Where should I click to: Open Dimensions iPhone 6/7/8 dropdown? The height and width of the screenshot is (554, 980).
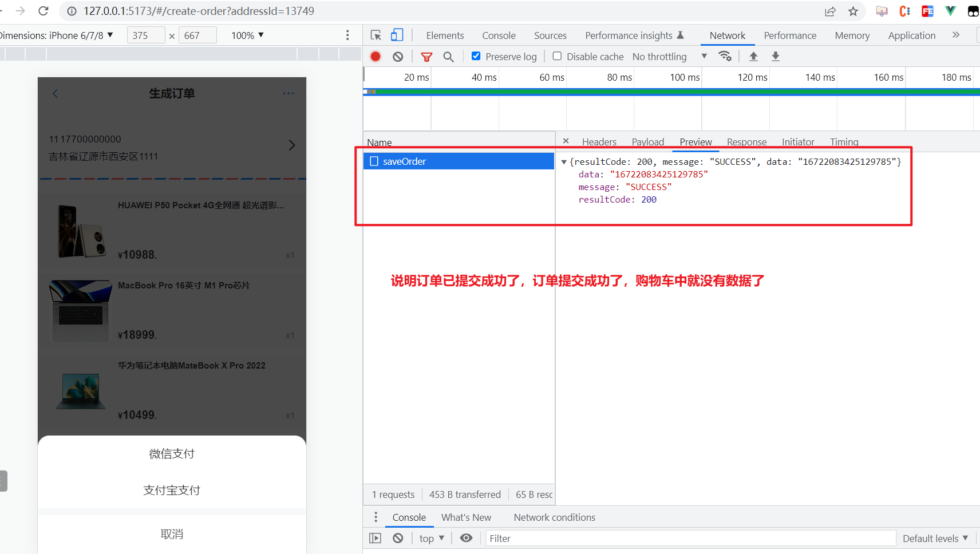[x=56, y=35]
